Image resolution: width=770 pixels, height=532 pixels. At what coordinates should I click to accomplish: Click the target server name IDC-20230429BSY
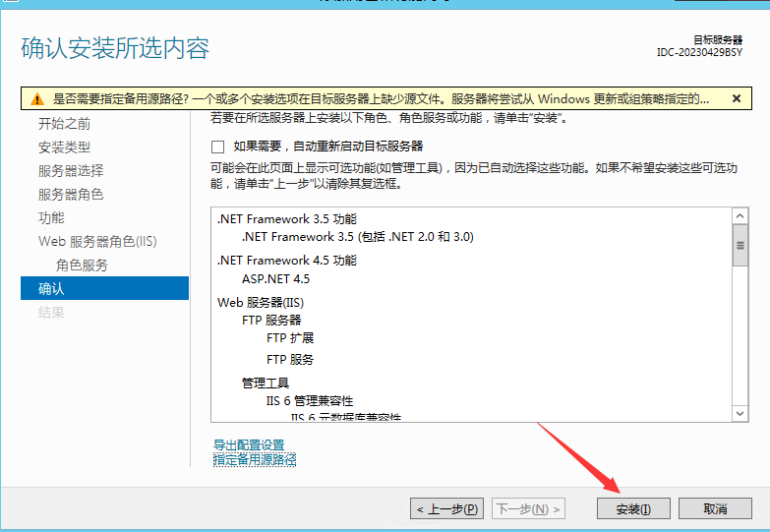[700, 52]
